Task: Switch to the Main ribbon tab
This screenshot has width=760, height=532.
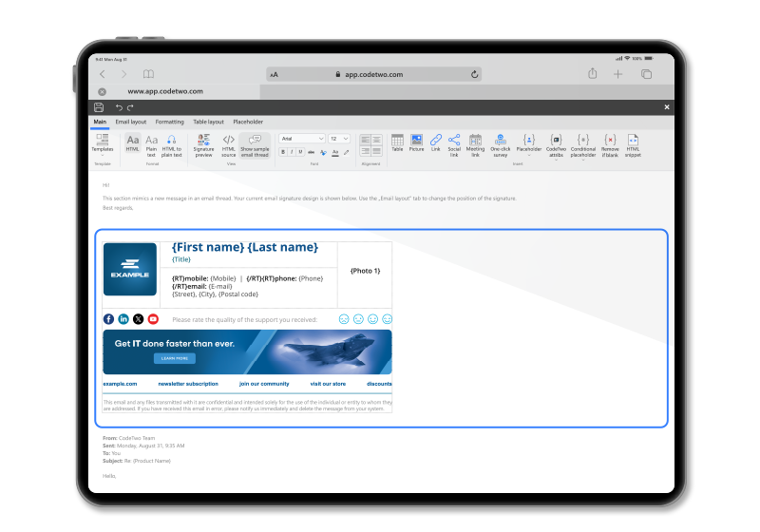Action: [x=100, y=122]
